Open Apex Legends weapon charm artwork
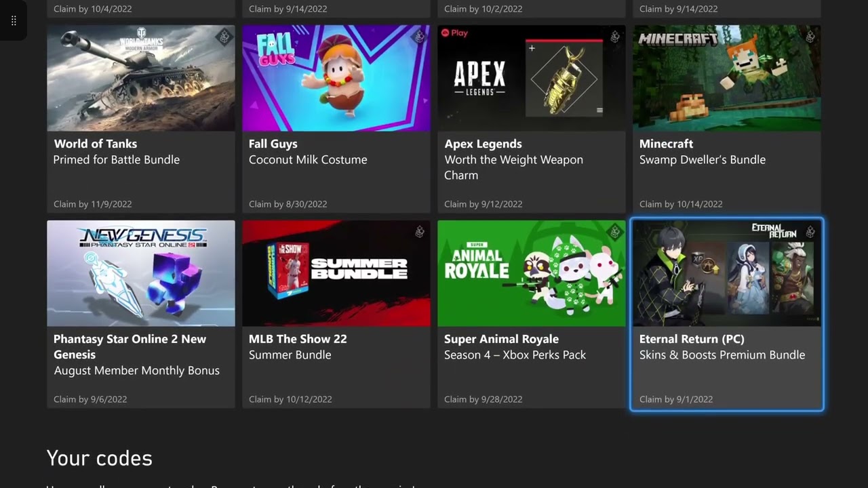868x488 pixels. [532, 78]
